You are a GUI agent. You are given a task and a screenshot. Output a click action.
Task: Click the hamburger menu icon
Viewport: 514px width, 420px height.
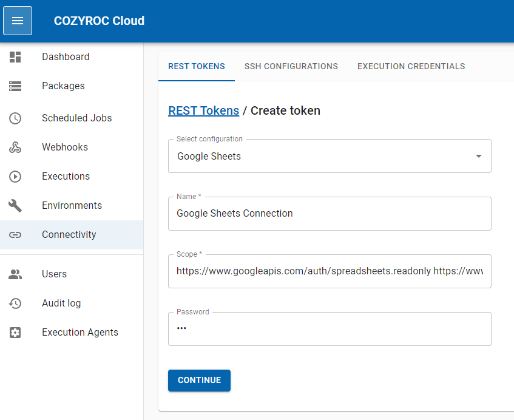18,21
